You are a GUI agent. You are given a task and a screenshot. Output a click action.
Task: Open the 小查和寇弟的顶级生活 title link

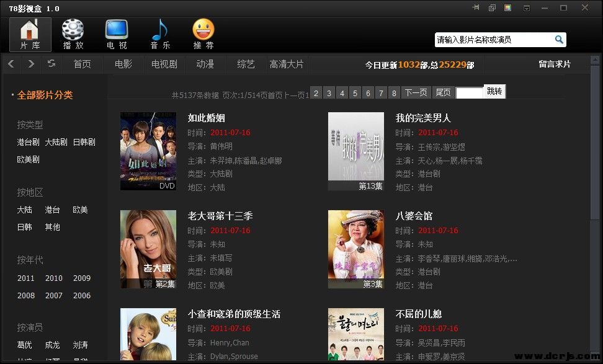pos(234,314)
